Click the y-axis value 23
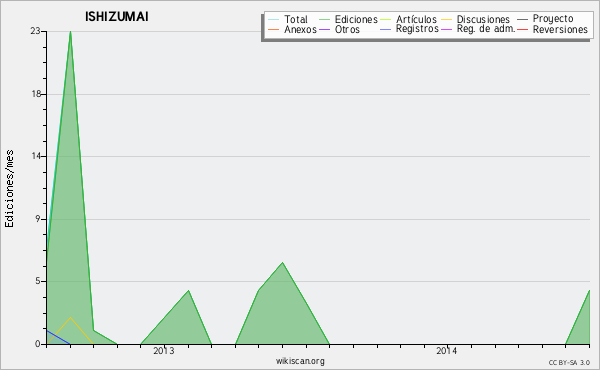Image resolution: width=600 pixels, height=370 pixels. click(x=35, y=31)
